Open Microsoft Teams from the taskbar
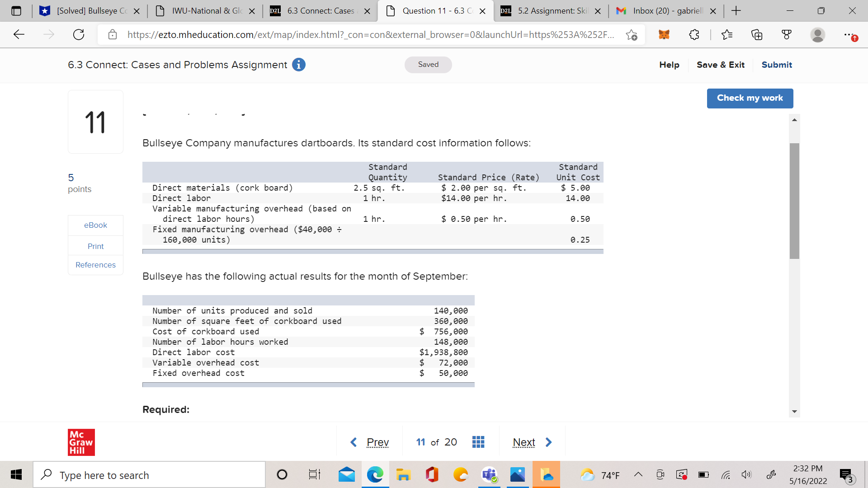 (x=489, y=474)
